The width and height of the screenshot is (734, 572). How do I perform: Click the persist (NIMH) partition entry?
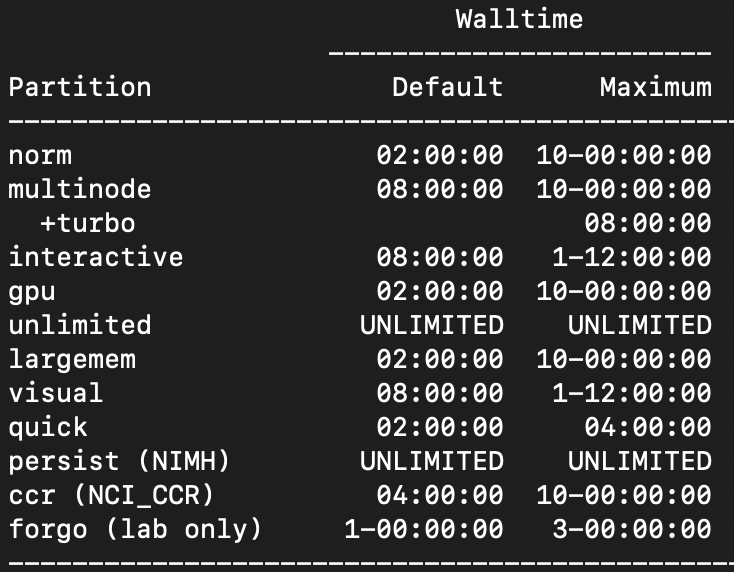point(120,461)
